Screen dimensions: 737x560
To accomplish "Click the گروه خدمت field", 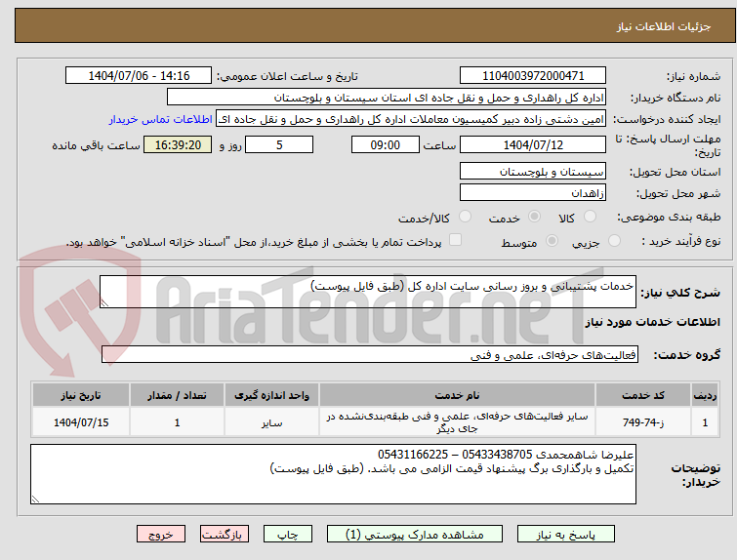I will tap(370, 355).
